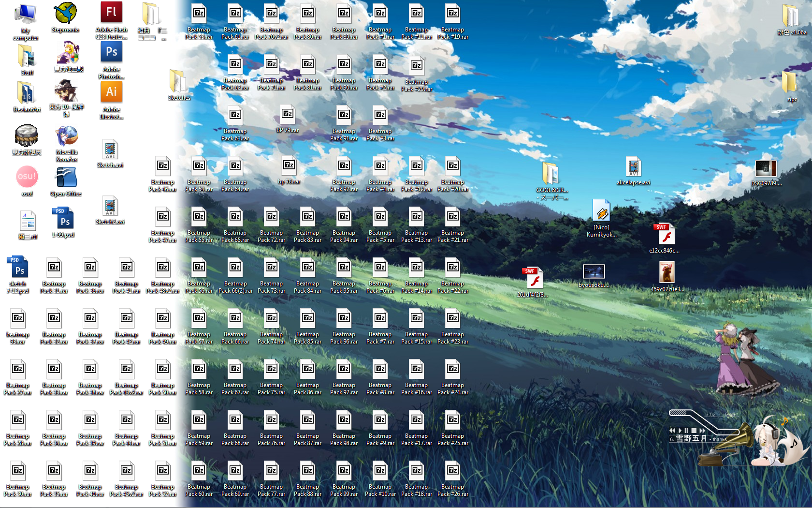Select Beatmap Pack 91.rar archive

(x=344, y=123)
